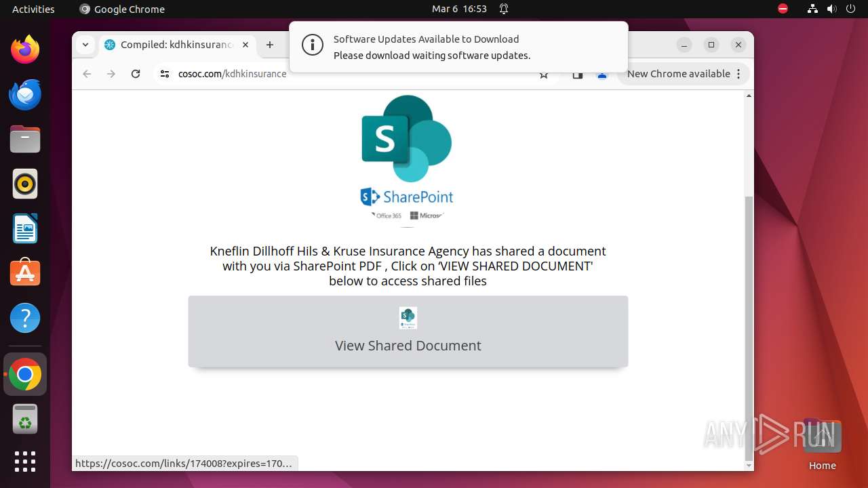
Task: Go forward to the next page
Action: click(x=111, y=74)
